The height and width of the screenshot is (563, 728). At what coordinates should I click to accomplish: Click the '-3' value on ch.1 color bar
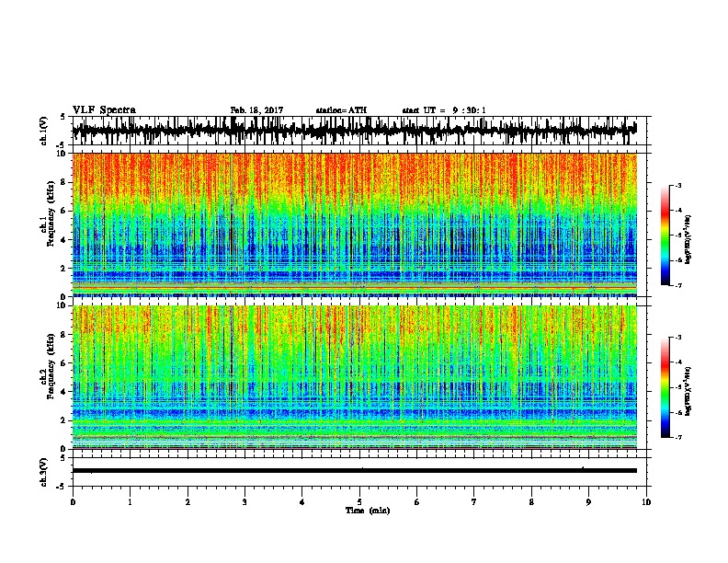[677, 185]
